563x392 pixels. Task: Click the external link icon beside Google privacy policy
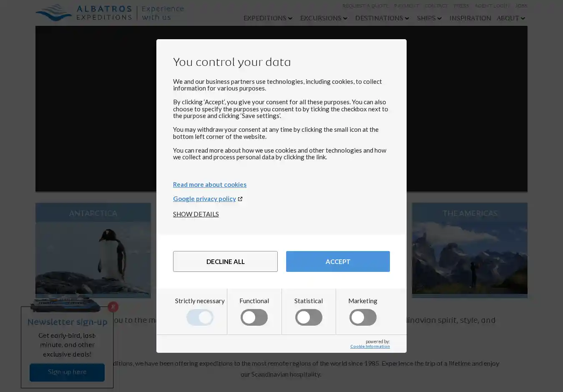click(x=240, y=199)
